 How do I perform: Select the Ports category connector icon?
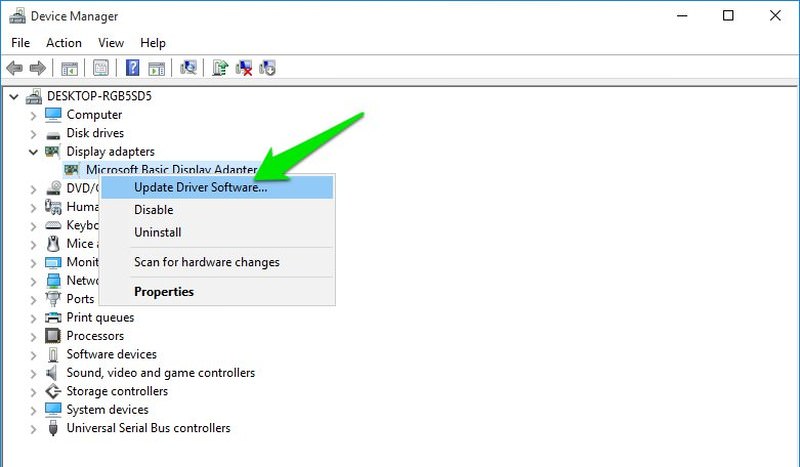[x=53, y=299]
